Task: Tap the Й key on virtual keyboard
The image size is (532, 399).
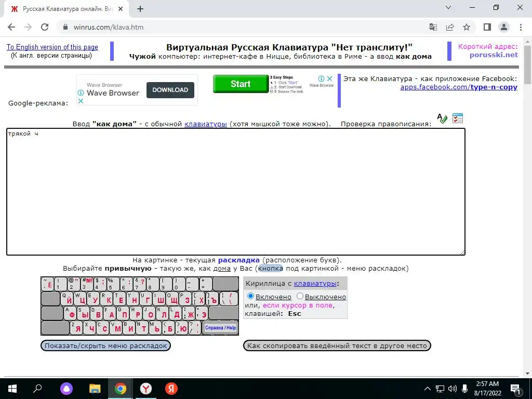Action: click(68, 299)
